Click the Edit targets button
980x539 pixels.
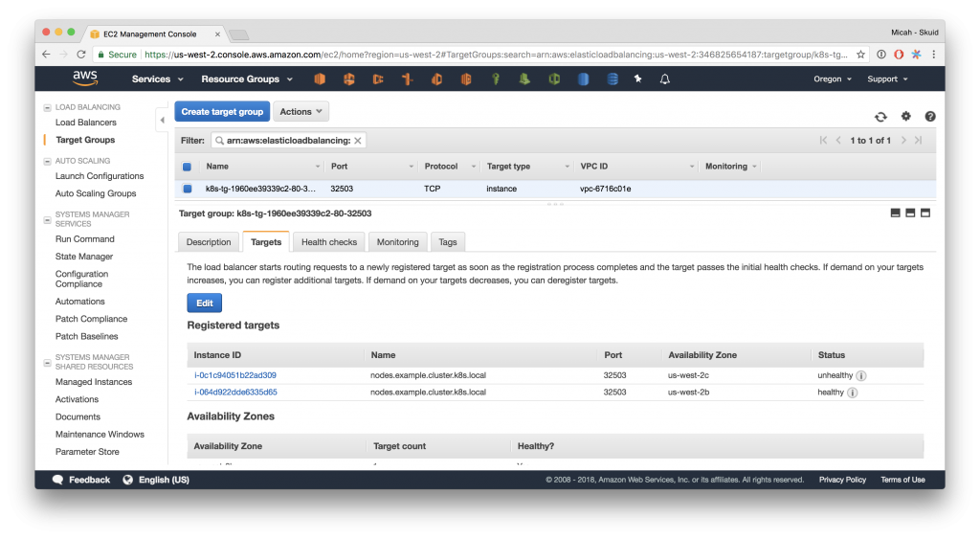(205, 303)
